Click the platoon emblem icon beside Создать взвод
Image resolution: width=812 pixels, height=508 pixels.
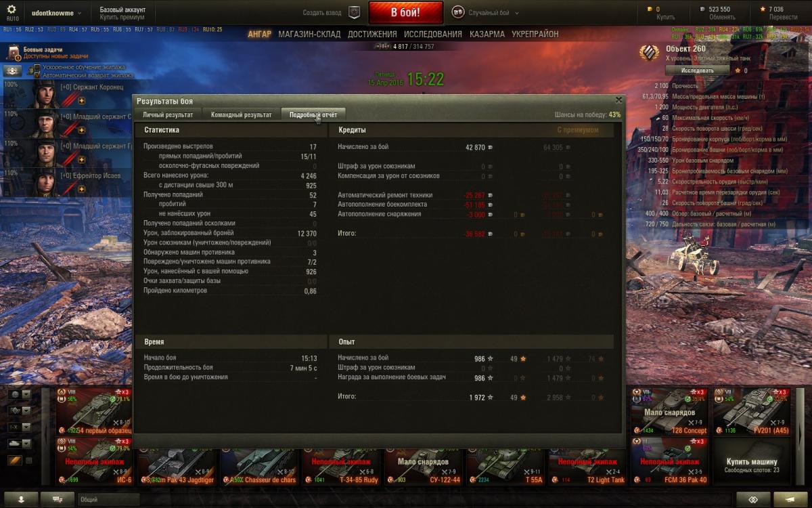[354, 12]
